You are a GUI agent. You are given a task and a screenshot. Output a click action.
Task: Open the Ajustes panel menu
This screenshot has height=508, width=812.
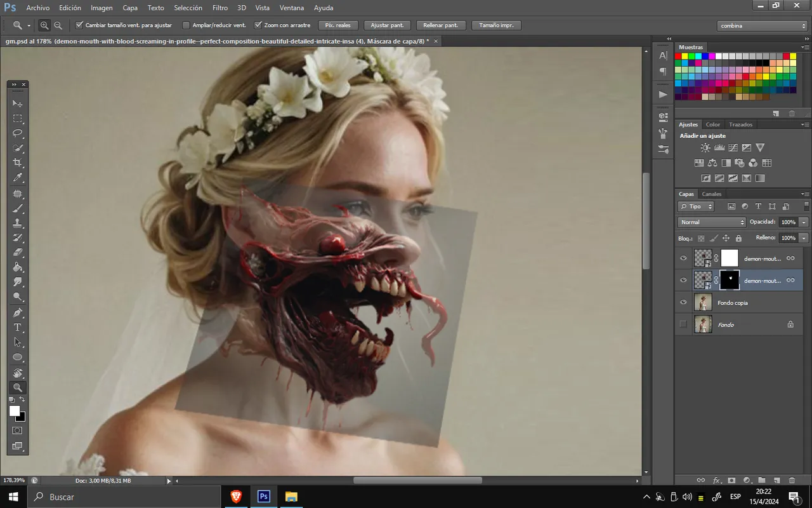click(x=805, y=124)
